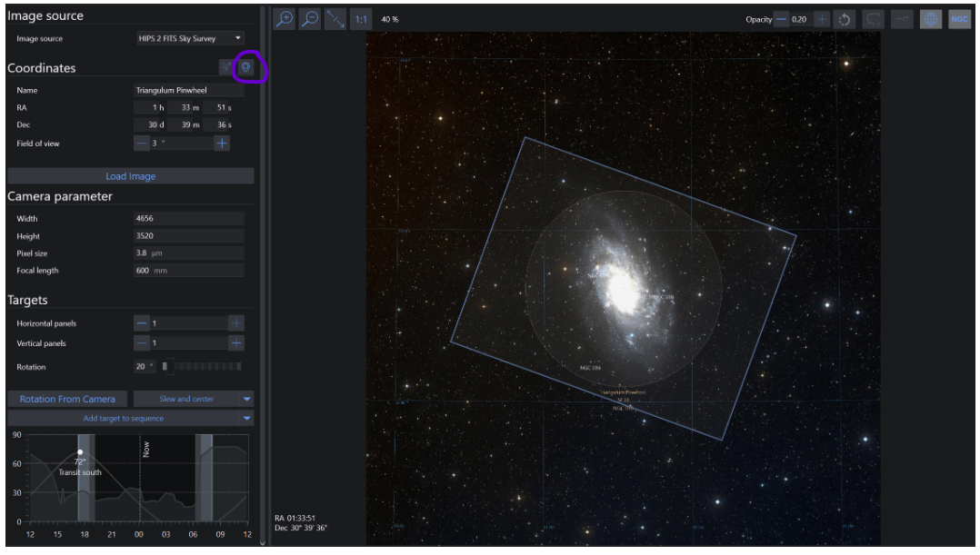The image size is (980, 555).
Task: Click the map-pin icon in Coordinates
Action: (x=246, y=67)
